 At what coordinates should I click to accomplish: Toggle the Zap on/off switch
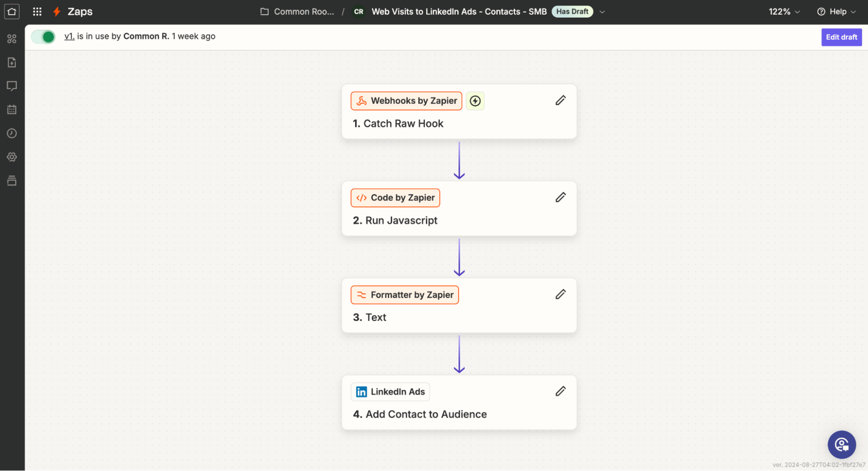[43, 37]
